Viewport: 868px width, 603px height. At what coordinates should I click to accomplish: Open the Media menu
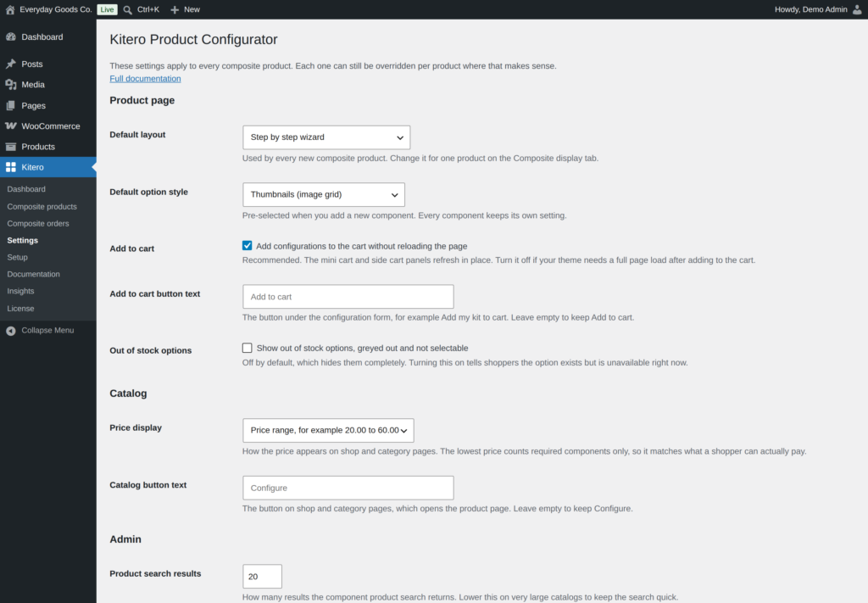[x=48, y=85]
